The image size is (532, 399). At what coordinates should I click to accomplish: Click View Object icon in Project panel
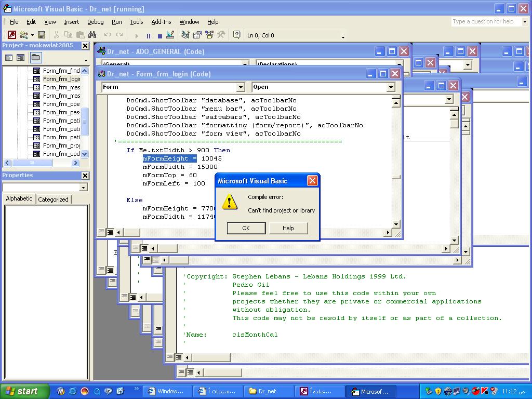[20, 58]
